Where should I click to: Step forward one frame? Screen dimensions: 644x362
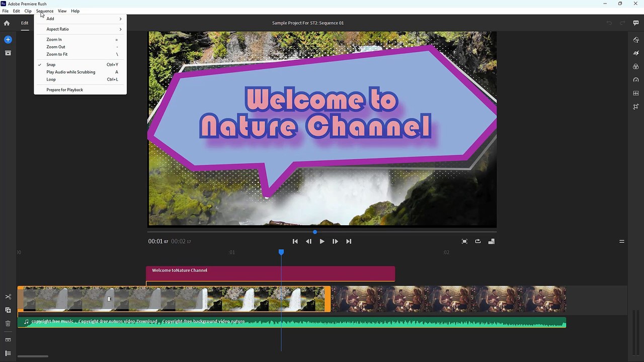click(x=335, y=241)
